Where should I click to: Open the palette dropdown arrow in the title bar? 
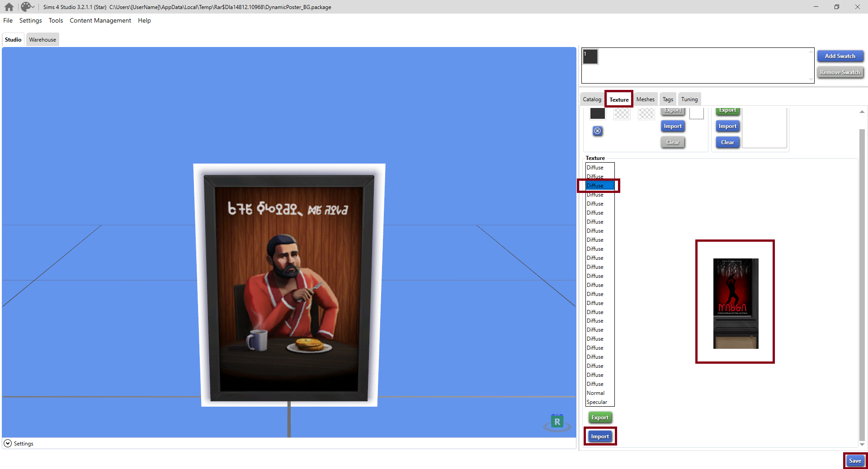33,7
